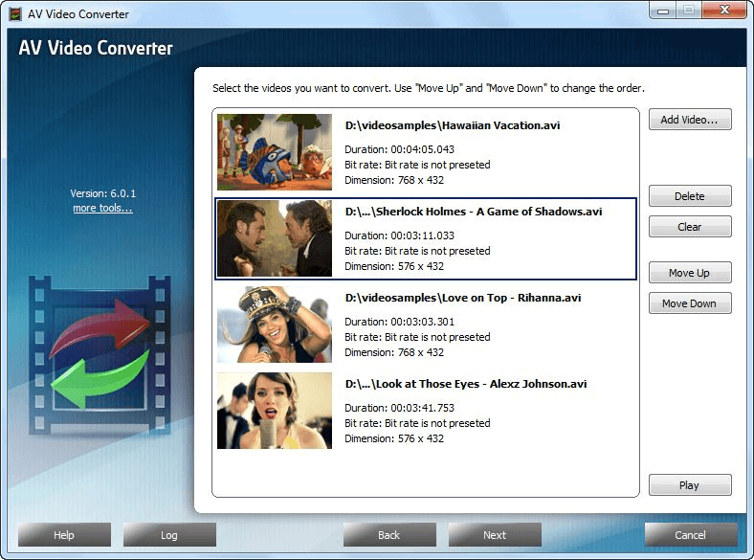754x560 pixels.
Task: Open the Log button
Action: click(x=169, y=535)
